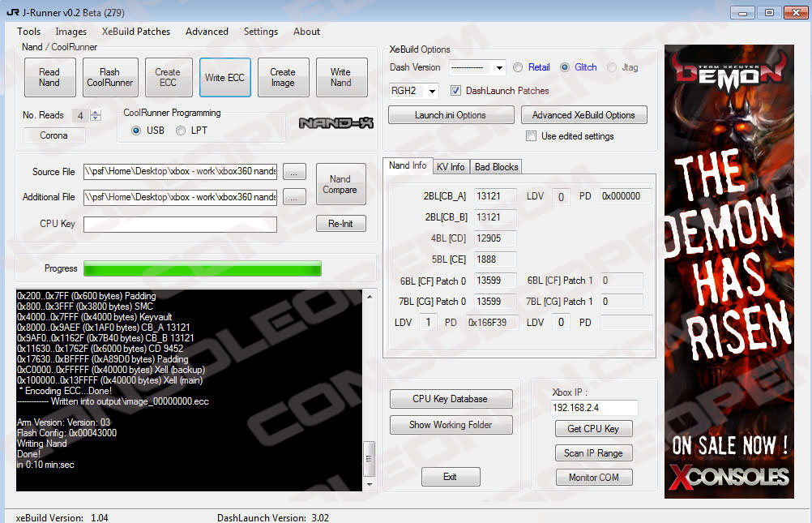The height and width of the screenshot is (523, 812).
Task: Switch to the Nand Info tab
Action: (x=408, y=165)
